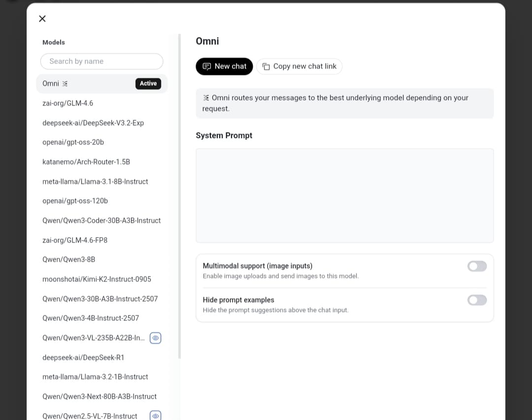
Task: Copy the new chat link
Action: [299, 66]
